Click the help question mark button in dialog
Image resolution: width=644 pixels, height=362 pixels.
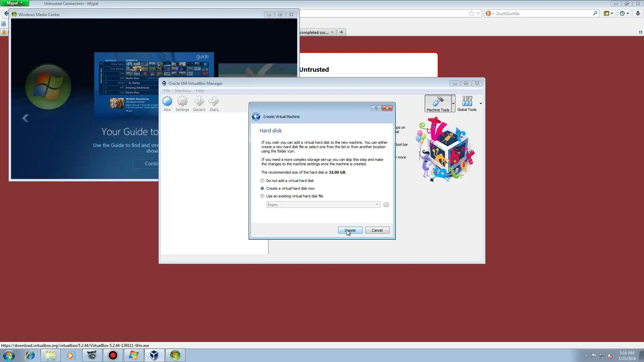point(376,108)
